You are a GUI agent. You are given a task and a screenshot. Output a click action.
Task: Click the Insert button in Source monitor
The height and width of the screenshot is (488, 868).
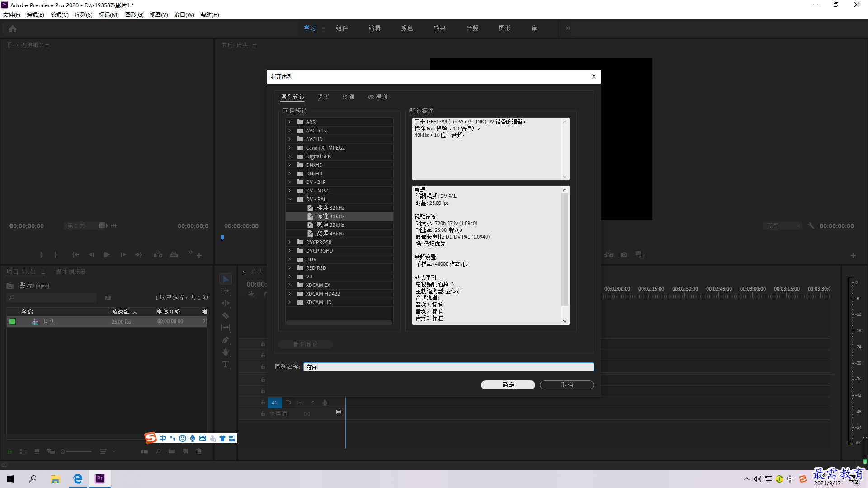point(158,255)
